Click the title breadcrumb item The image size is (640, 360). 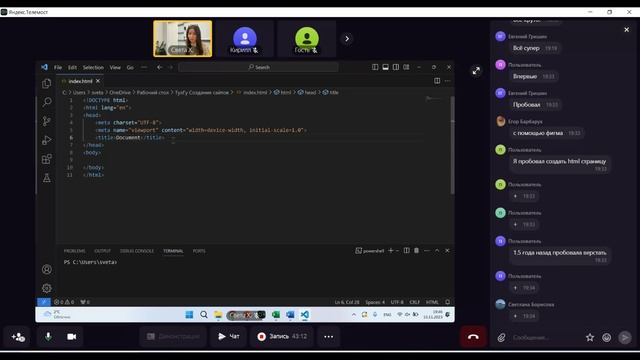331,92
